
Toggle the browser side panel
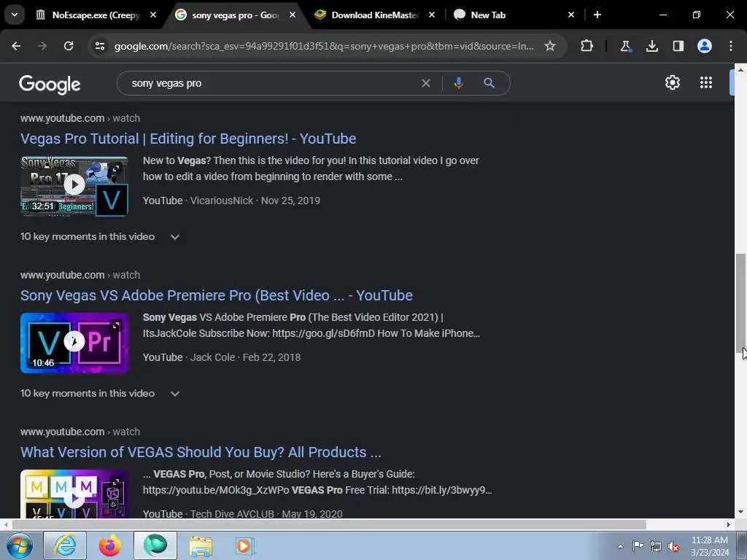point(678,46)
